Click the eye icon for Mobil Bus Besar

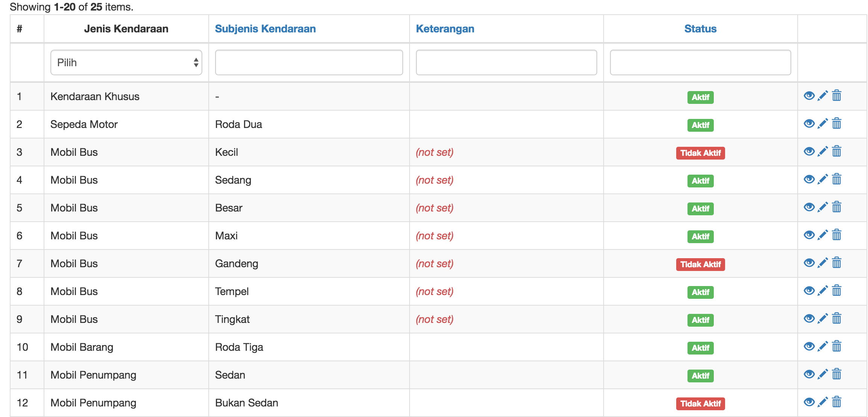point(809,207)
